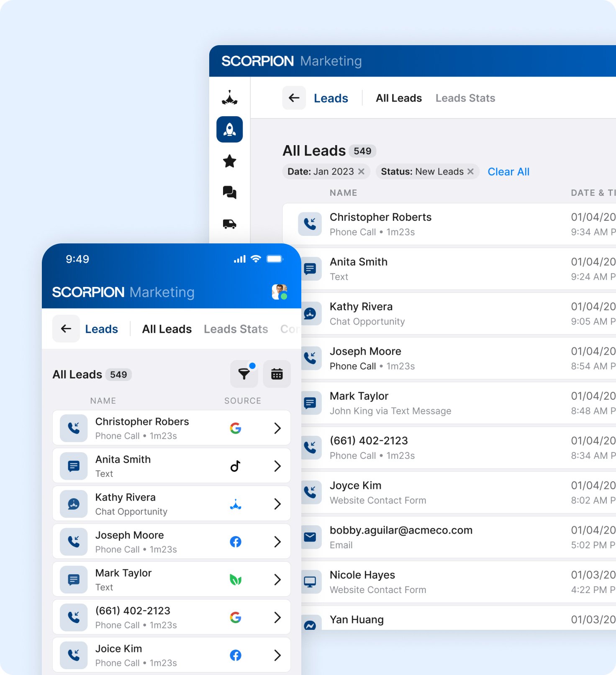Click Facebook source icon for Joice Kim
This screenshot has height=675, width=616.
(x=236, y=655)
